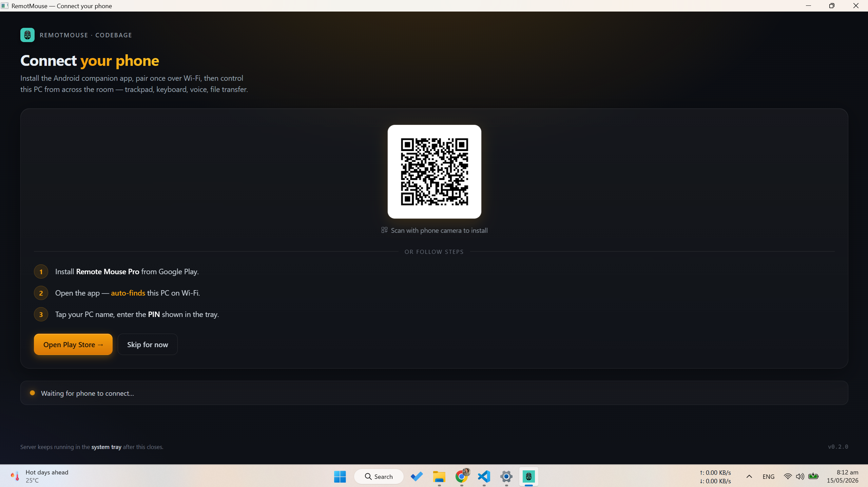Show hidden system tray icons chevron

click(749, 476)
